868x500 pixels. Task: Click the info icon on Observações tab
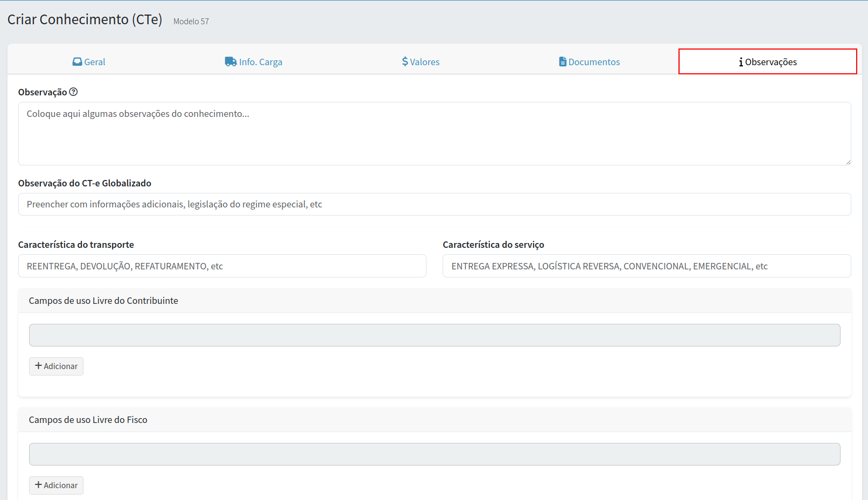[x=741, y=63]
